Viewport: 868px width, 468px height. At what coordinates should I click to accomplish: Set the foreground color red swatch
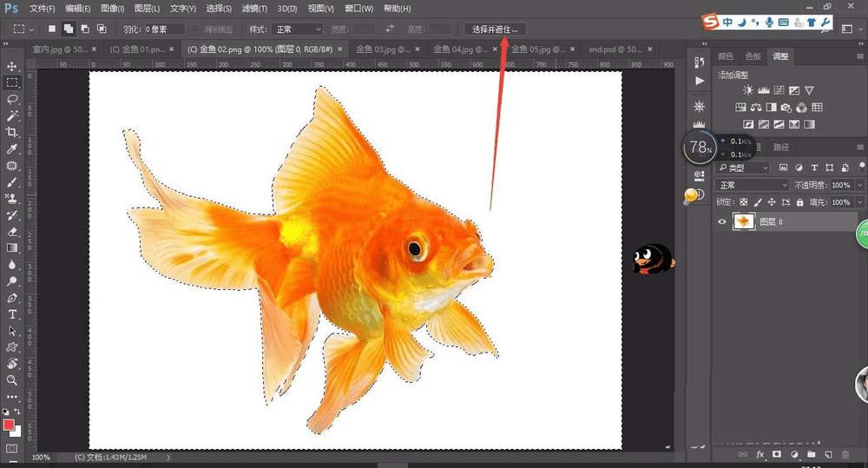[x=9, y=425]
